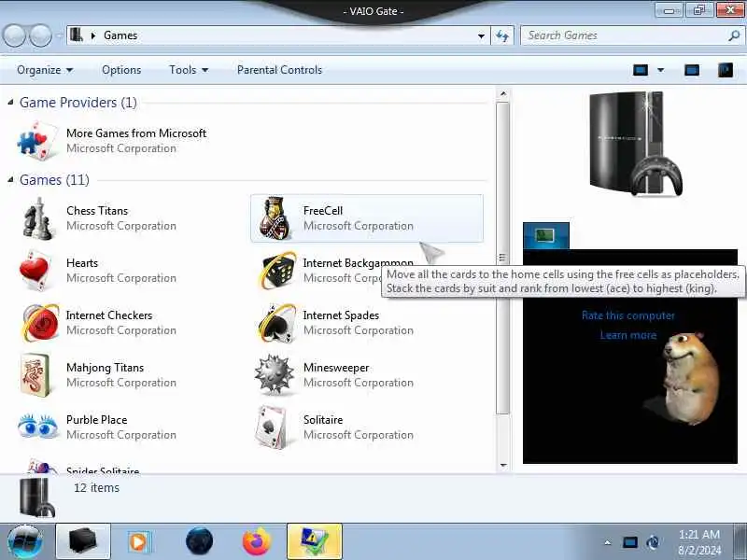Viewport: 747px width, 560px height.
Task: Select the Internet Spades icon
Action: coord(277,323)
